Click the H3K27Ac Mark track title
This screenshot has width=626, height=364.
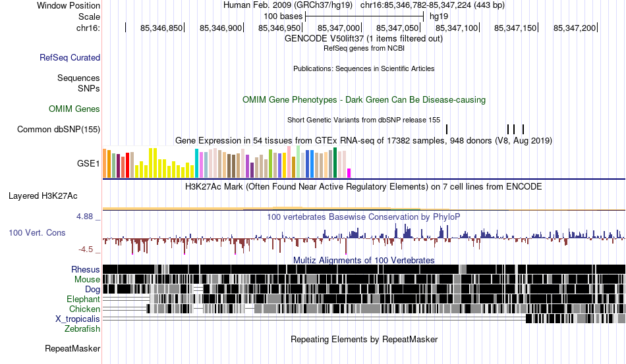point(363,186)
